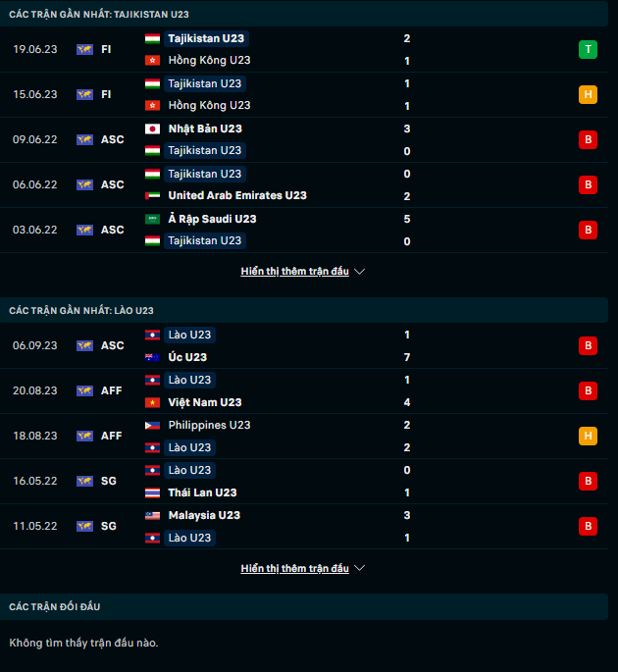Screen dimensions: 618x672
Task: Click the ASC competition label on 09.06.22
Action: pyautogui.click(x=113, y=139)
